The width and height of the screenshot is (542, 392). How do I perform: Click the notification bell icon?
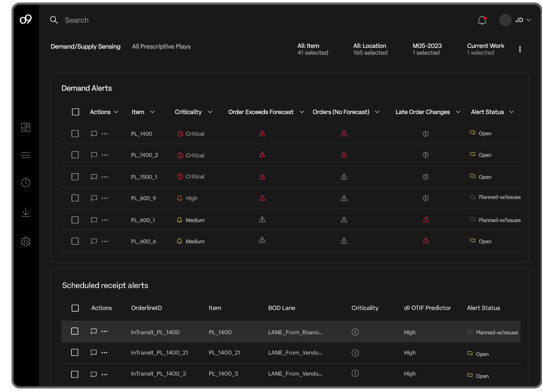[x=482, y=20]
